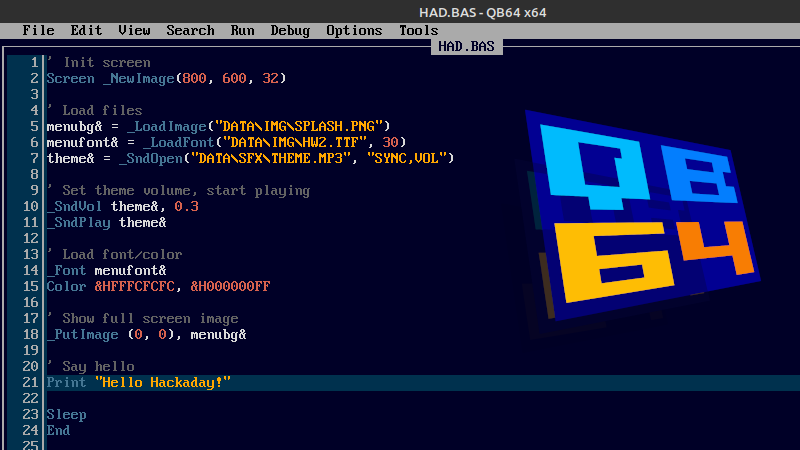The image size is (800, 450).
Task: Open the Tools menu
Action: tap(418, 30)
